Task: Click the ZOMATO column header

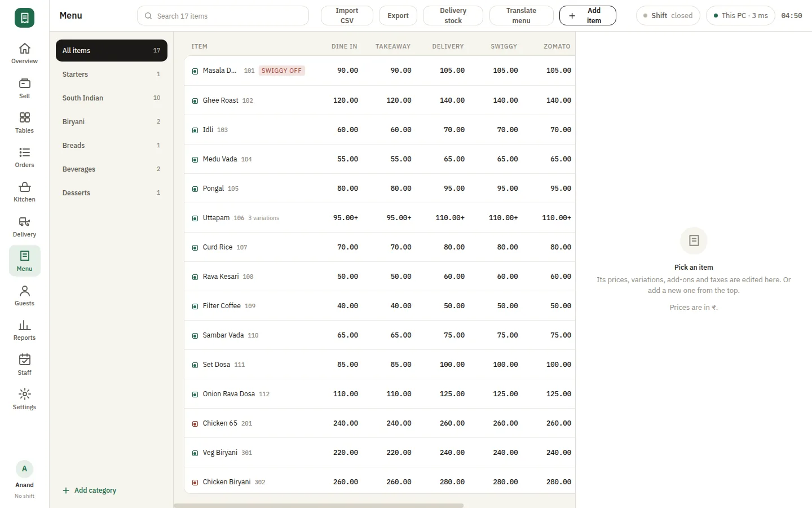Action: [557, 46]
